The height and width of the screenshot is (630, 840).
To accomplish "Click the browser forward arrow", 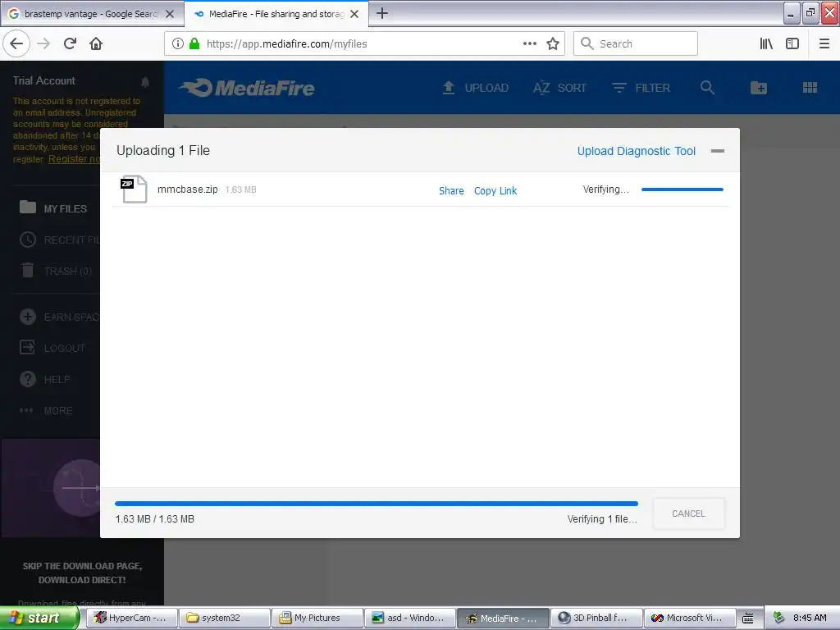I will (x=43, y=43).
